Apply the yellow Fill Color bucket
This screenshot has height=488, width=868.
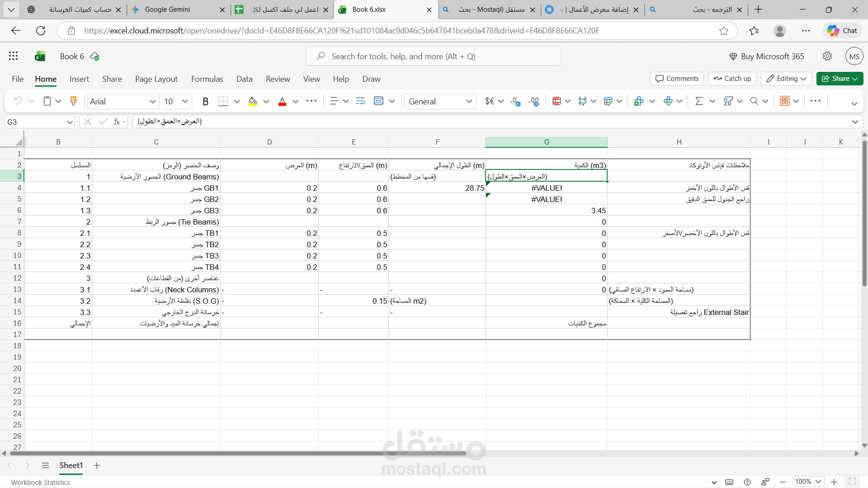coord(253,102)
